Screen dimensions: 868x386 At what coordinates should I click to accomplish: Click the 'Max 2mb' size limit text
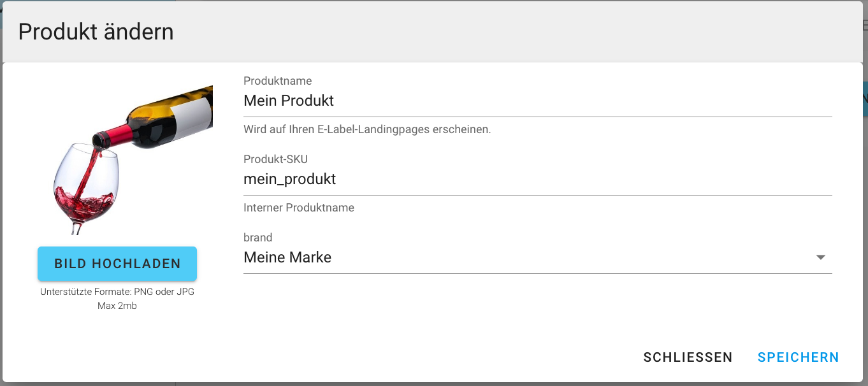pyautogui.click(x=117, y=306)
